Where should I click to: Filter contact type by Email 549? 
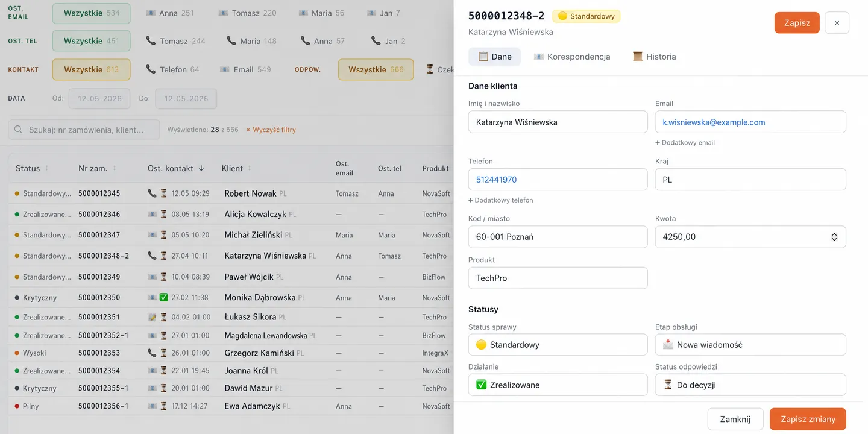245,69
